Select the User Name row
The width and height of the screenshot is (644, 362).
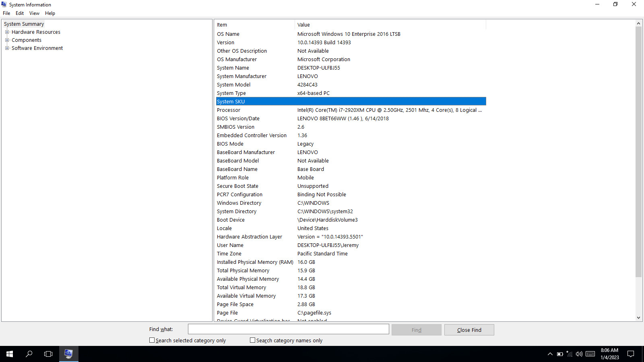click(351, 245)
